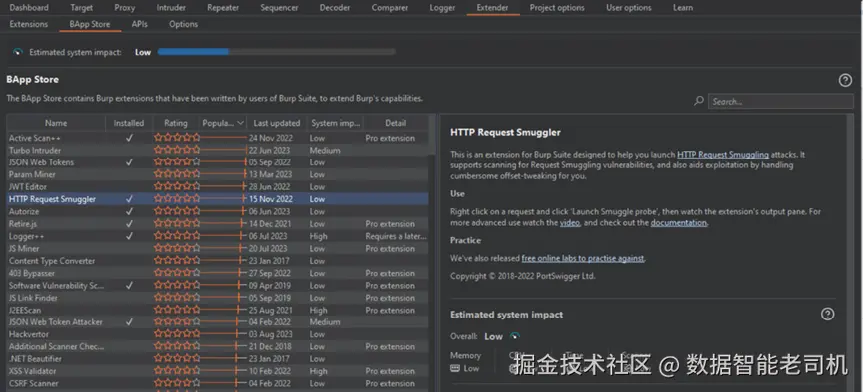Click the gauge icon beside Overall Low

tap(515, 336)
